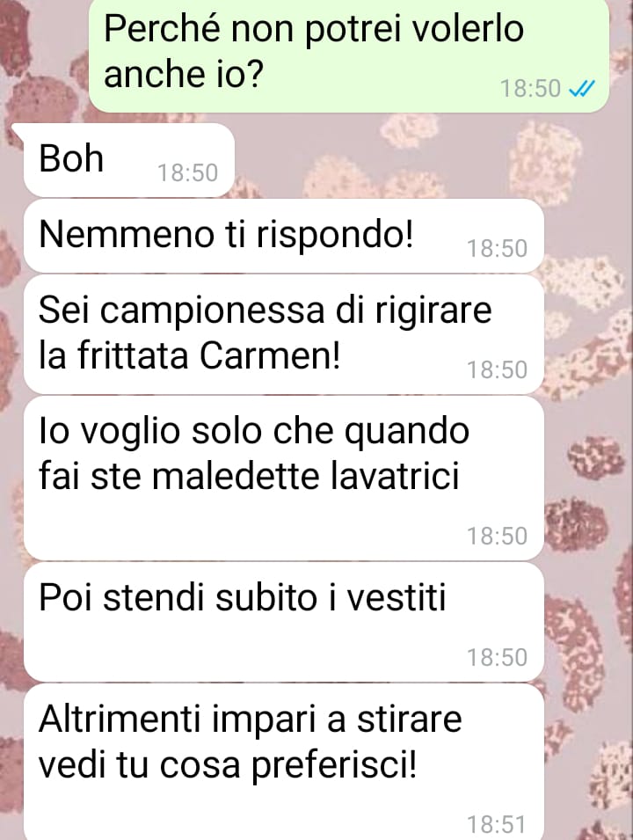Select the 'Io voglio solo che quando' message
The height and width of the screenshot is (840, 633).
coord(284,478)
